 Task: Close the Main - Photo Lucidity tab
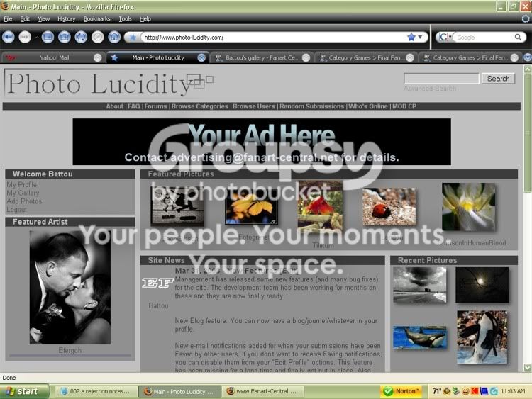201,57
